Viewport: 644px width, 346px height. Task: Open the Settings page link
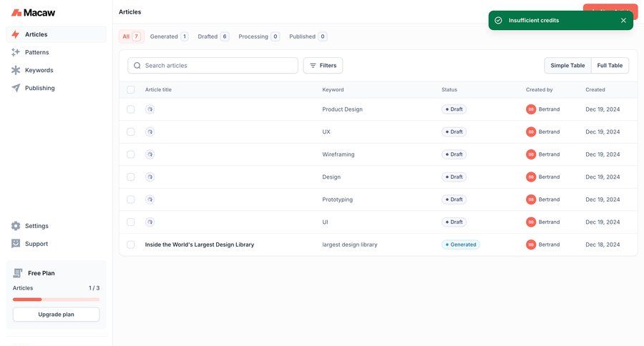click(x=56, y=226)
